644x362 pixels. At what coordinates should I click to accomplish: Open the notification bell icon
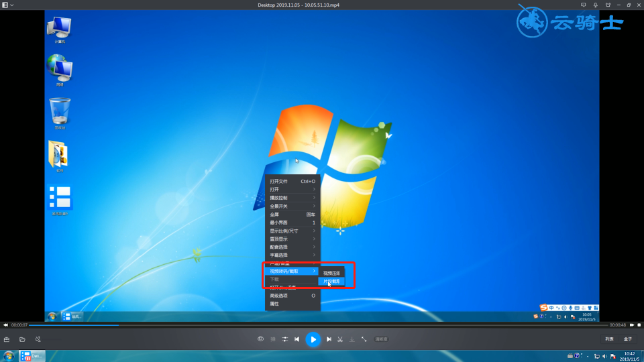596,5
